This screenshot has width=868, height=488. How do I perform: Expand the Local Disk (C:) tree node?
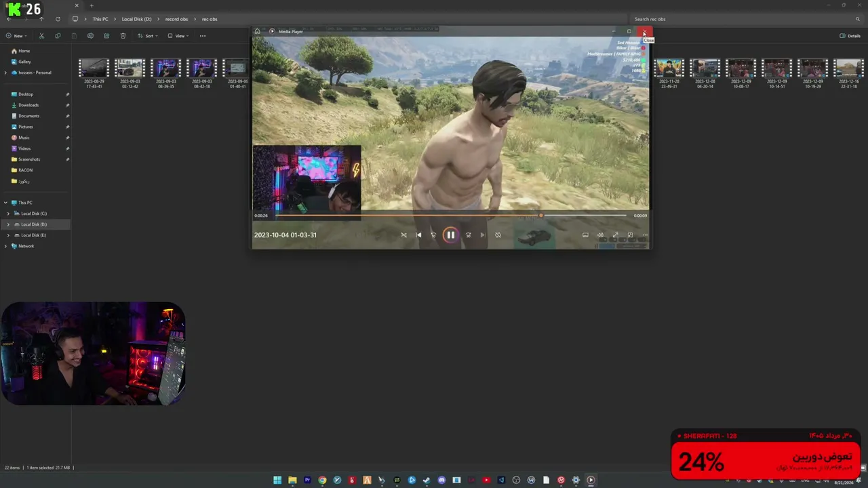(x=8, y=213)
